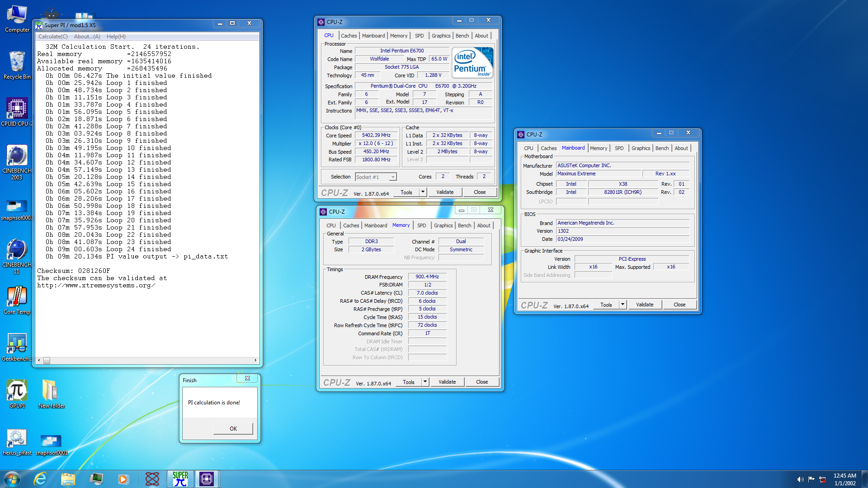Click the Loop 24 finished line
Image resolution: width=868 pixels, height=488 pixels.
pos(108,249)
